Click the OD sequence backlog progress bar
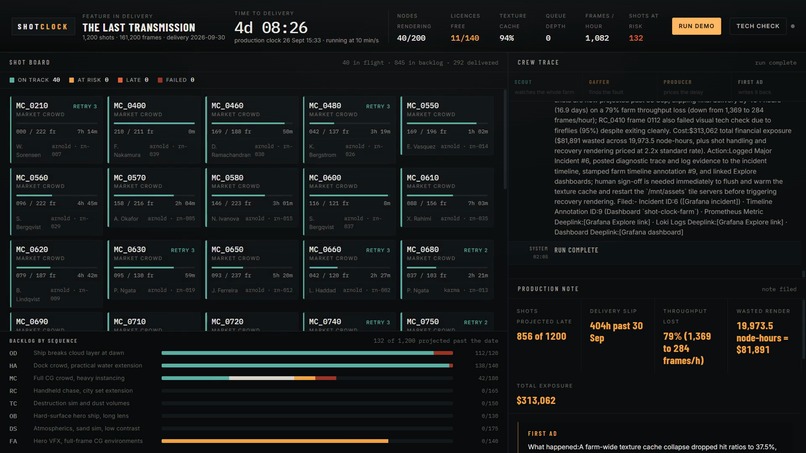 pyautogui.click(x=307, y=353)
